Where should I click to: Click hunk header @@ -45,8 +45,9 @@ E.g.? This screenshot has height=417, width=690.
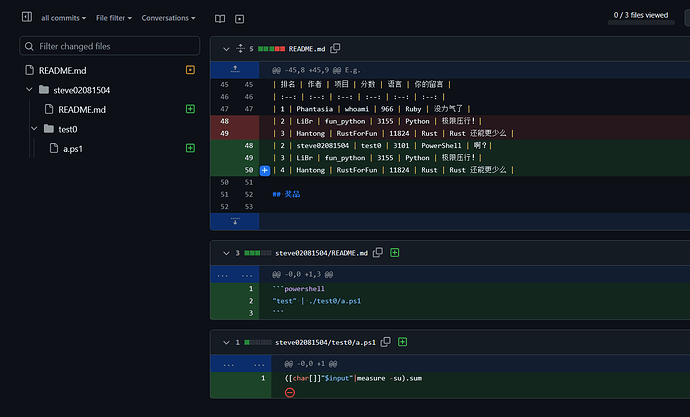click(316, 70)
